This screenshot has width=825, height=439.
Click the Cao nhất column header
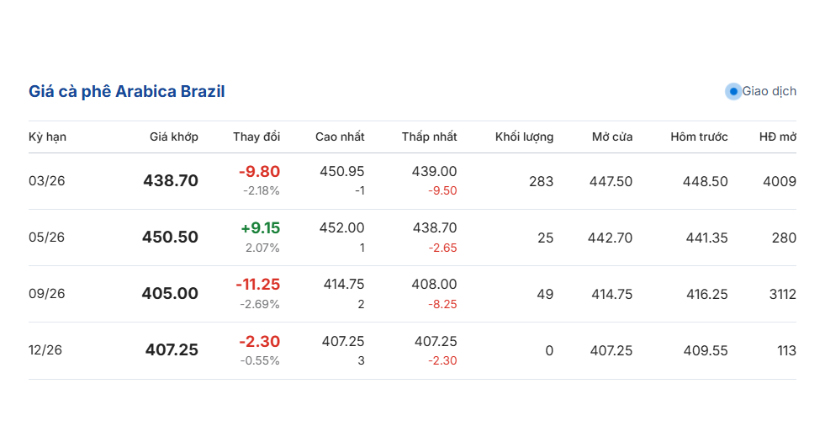(x=340, y=137)
